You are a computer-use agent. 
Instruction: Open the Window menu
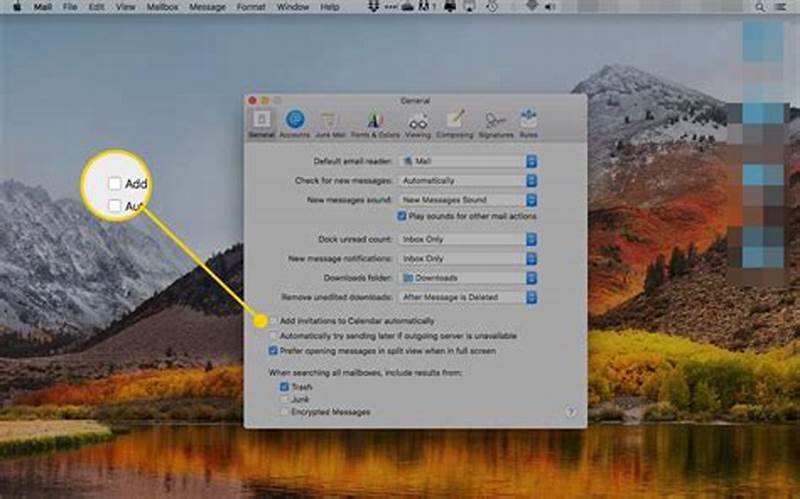[x=293, y=7]
